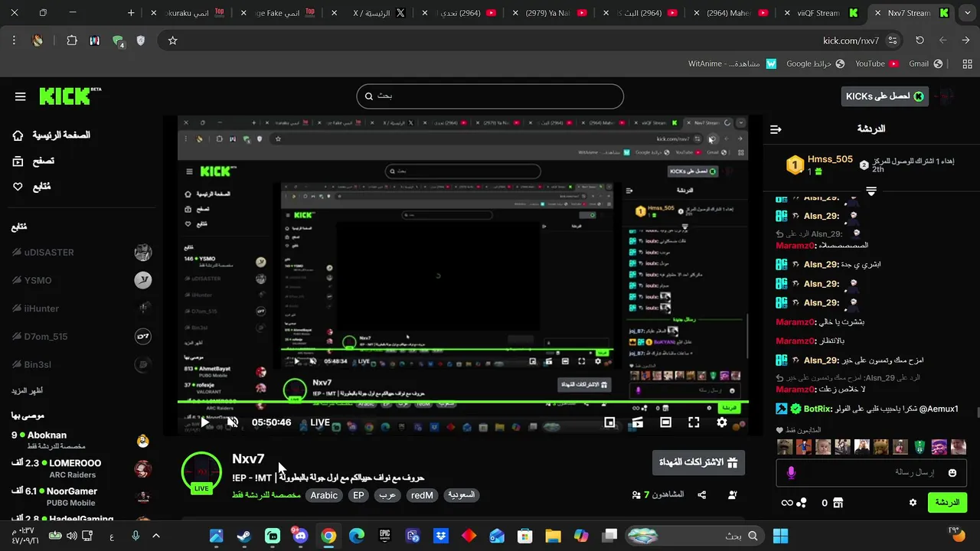Open the Windows Start menu

coord(780,536)
